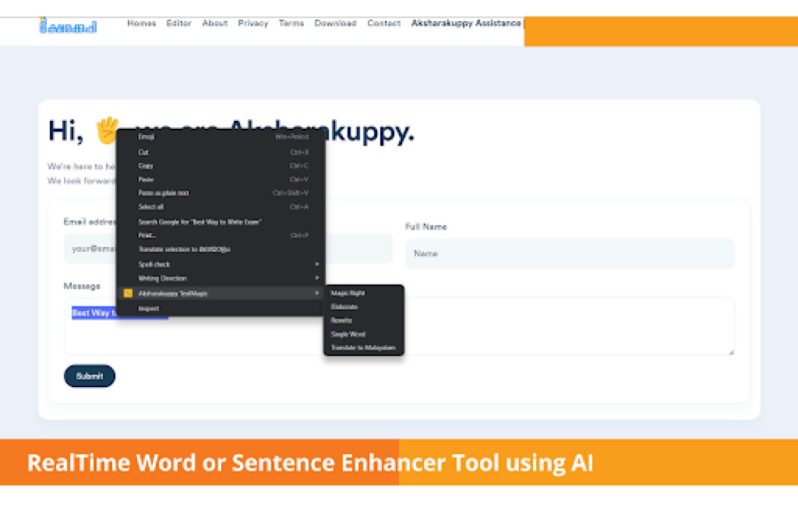The width and height of the screenshot is (798, 532).
Task: Go to the About page link
Action: [215, 23]
